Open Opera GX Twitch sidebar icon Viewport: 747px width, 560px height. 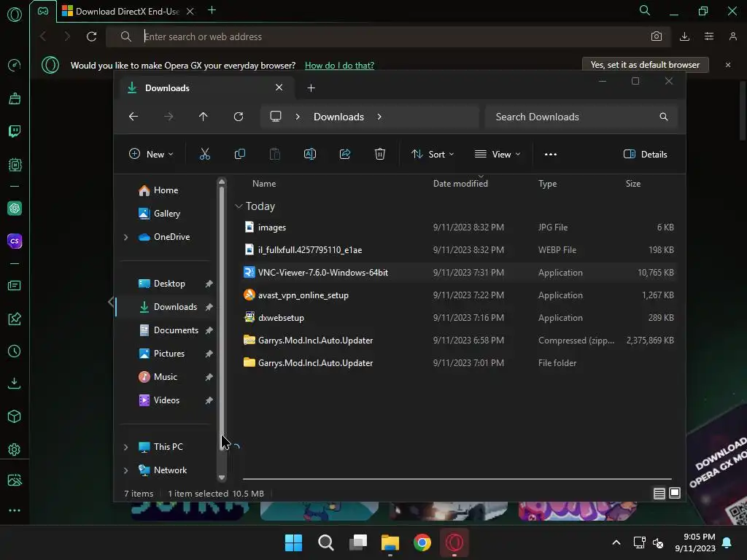pyautogui.click(x=15, y=131)
